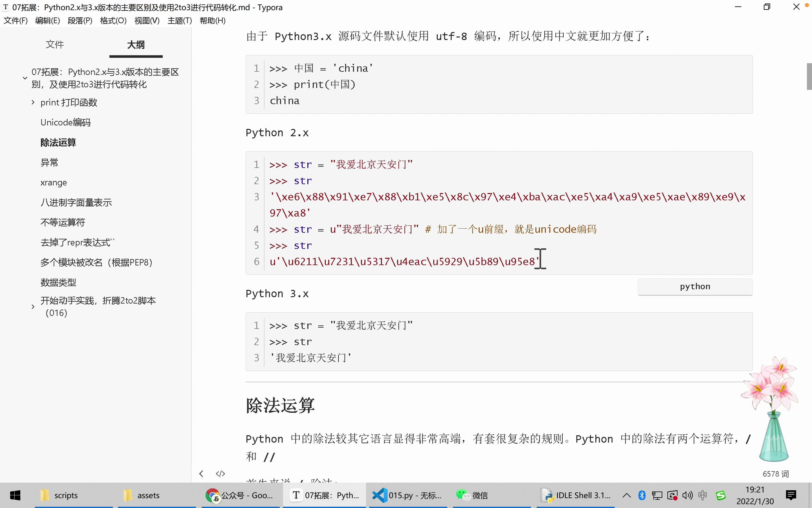Click the 6578 词 word count
Screen dimensions: 812x508
pyautogui.click(x=775, y=474)
